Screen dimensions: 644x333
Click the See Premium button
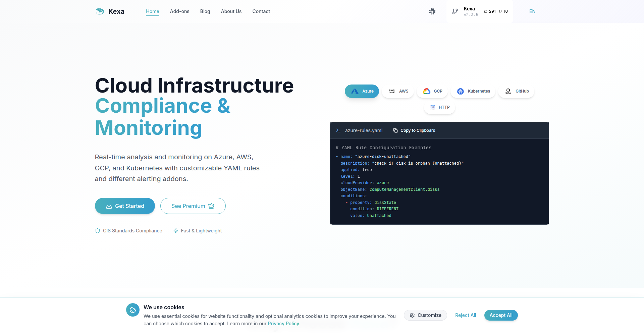click(193, 206)
